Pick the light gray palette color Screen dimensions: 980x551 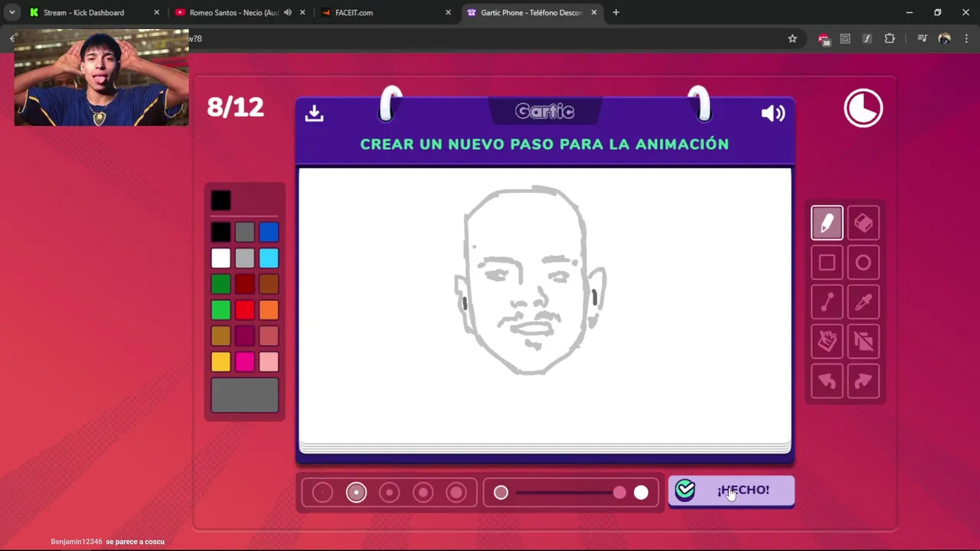[x=244, y=258]
